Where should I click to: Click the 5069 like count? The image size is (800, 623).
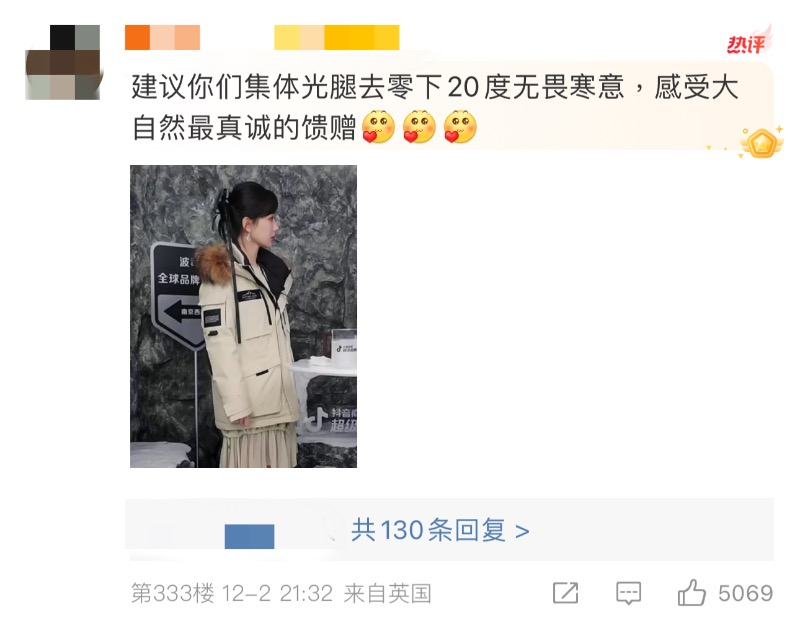coord(745,593)
